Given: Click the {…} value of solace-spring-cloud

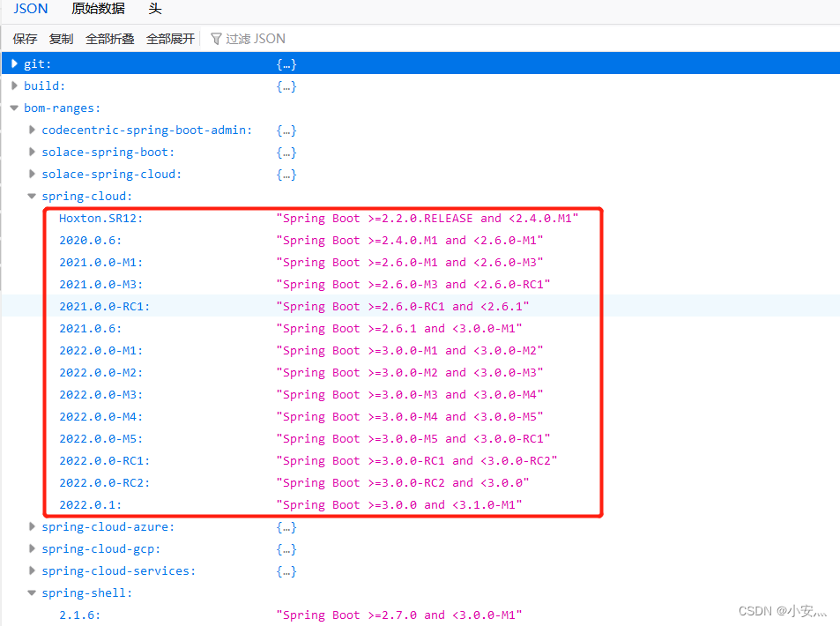Looking at the screenshot, I should 286,175.
